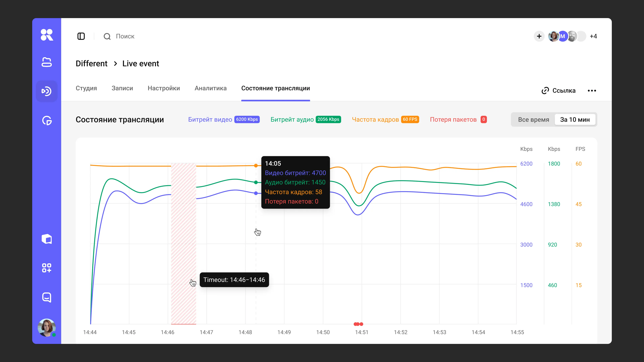644x362 pixels.
Task: Click the plus add member button
Action: [x=539, y=36]
